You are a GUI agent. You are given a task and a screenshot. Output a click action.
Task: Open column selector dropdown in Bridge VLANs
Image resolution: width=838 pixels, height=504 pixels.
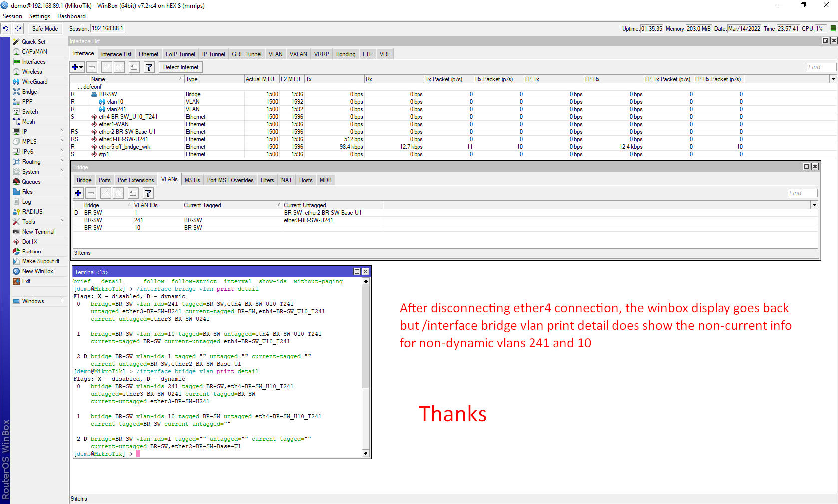[814, 205]
